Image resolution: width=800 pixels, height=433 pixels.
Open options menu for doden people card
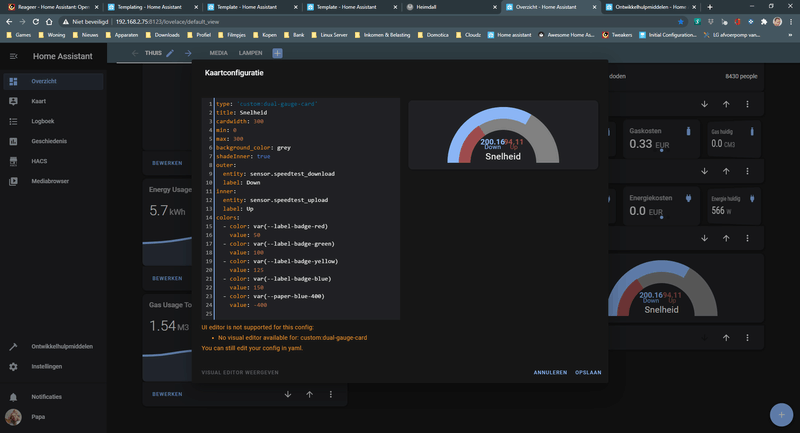[x=747, y=104]
